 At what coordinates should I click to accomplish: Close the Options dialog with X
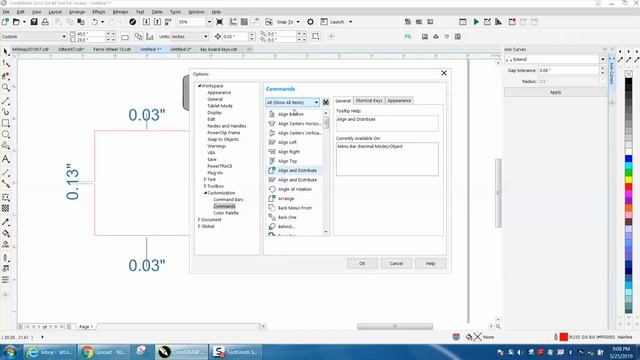tap(444, 73)
